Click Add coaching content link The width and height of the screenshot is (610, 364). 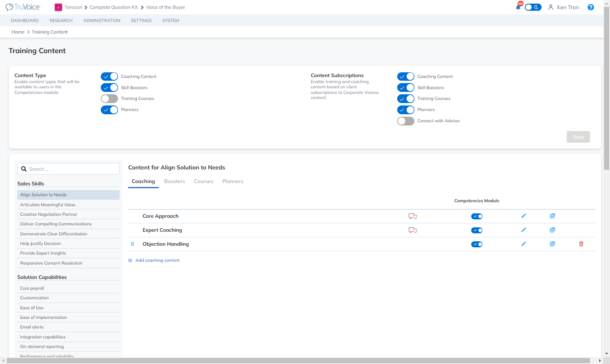(x=157, y=261)
